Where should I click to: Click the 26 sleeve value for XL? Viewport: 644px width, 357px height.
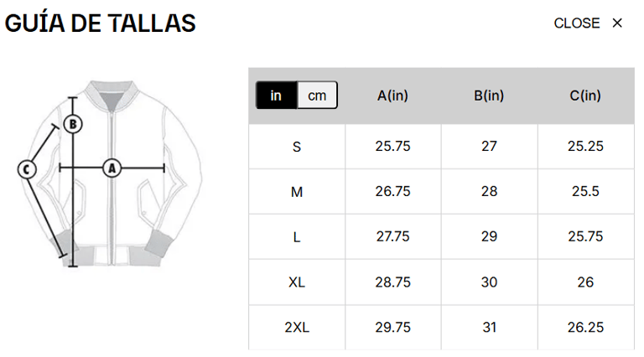pos(585,282)
